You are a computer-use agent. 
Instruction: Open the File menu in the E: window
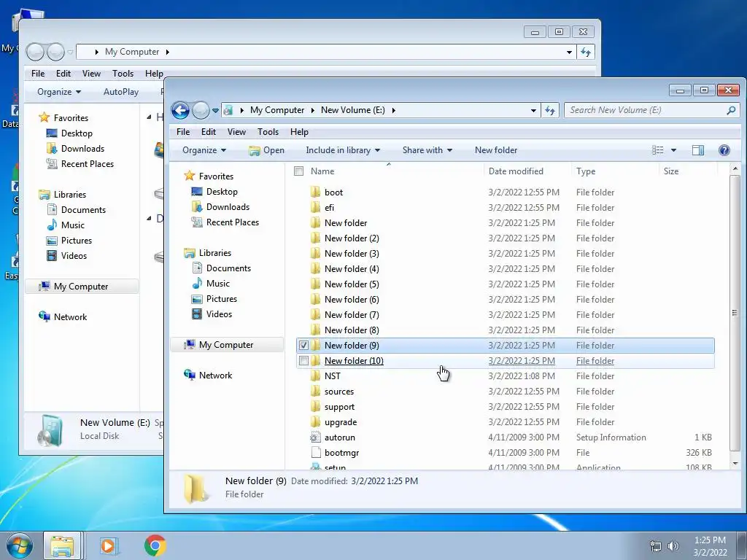point(183,132)
